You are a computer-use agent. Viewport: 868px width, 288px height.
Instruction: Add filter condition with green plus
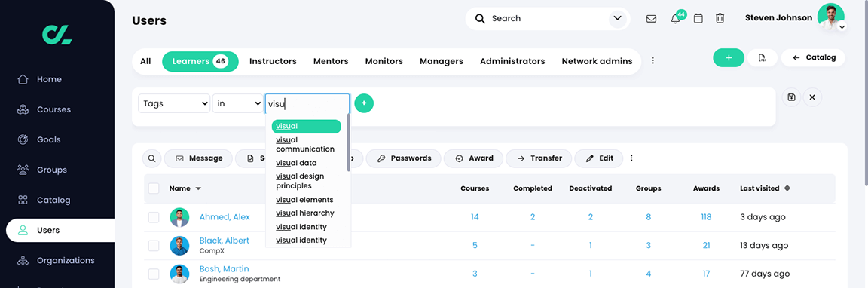pos(364,103)
